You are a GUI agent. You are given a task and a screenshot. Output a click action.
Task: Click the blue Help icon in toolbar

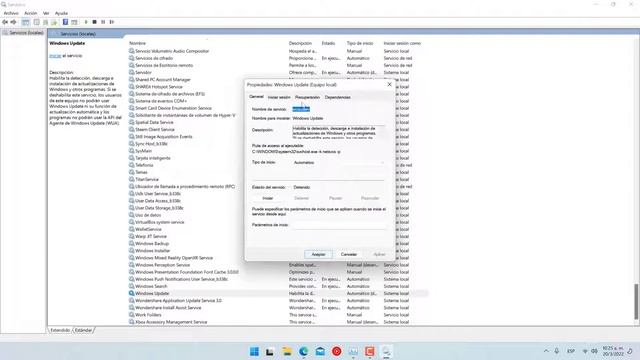pyautogui.click(x=65, y=22)
